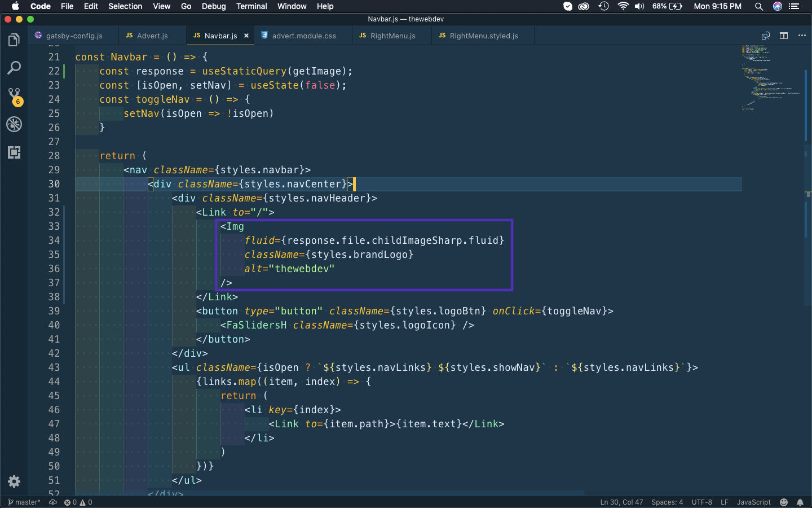
Task: Click the checkmark icon in the macOS menu bar
Action: (568, 6)
